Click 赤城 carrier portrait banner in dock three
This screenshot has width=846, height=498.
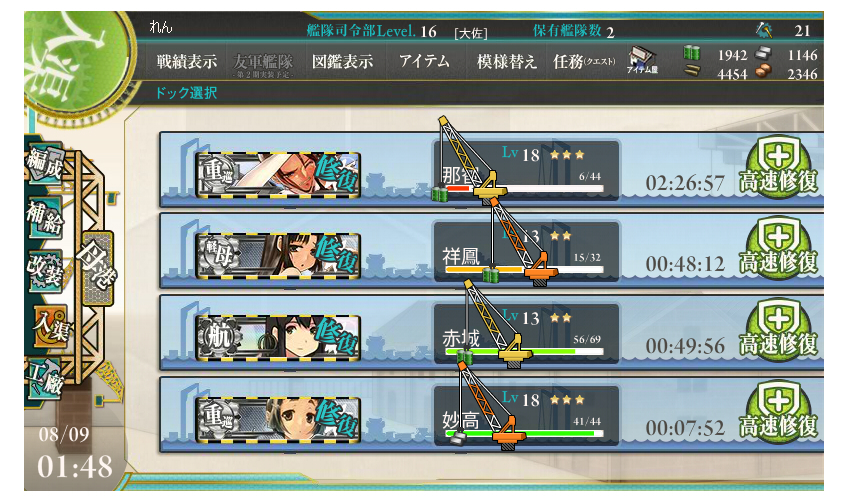tap(278, 337)
